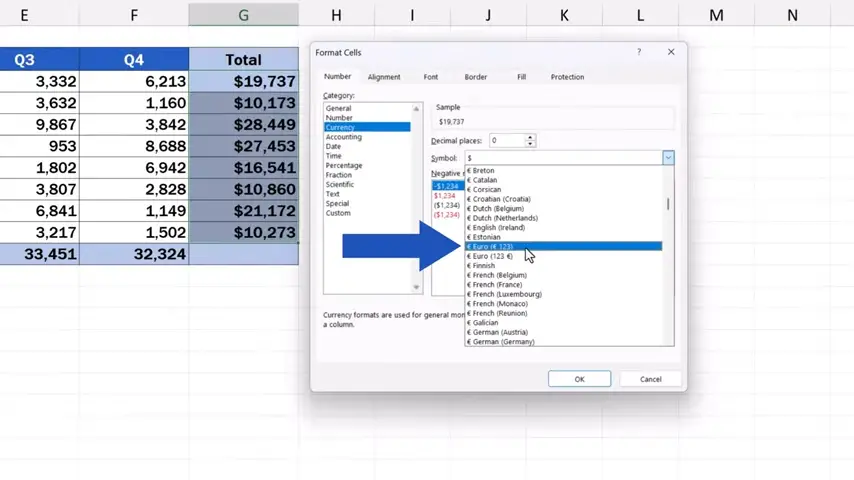Viewport: 854px width, 480px height.
Task: Choose the Percentage category
Action: click(344, 166)
